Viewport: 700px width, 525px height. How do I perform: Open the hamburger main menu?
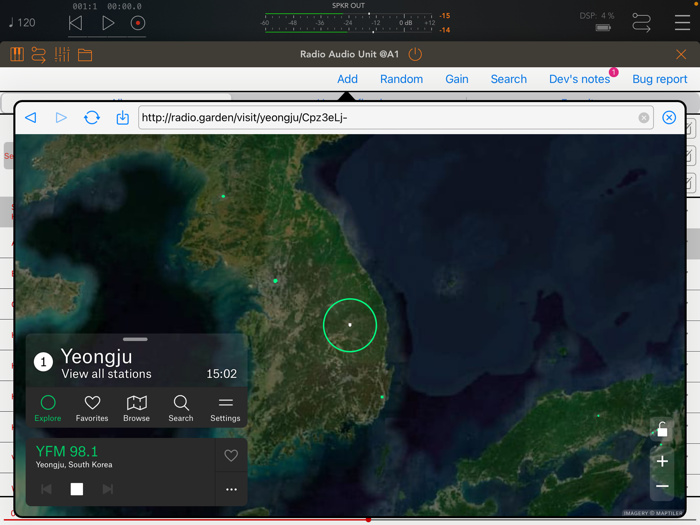tap(682, 22)
